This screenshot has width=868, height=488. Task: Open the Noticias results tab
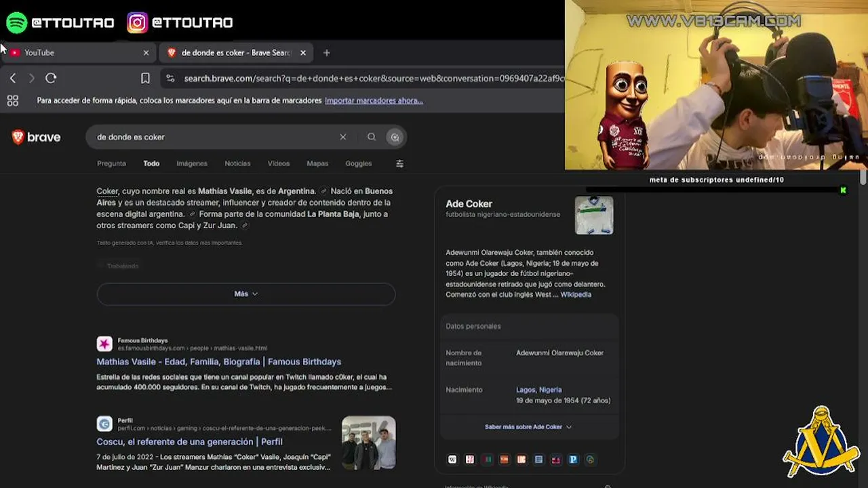tap(237, 163)
